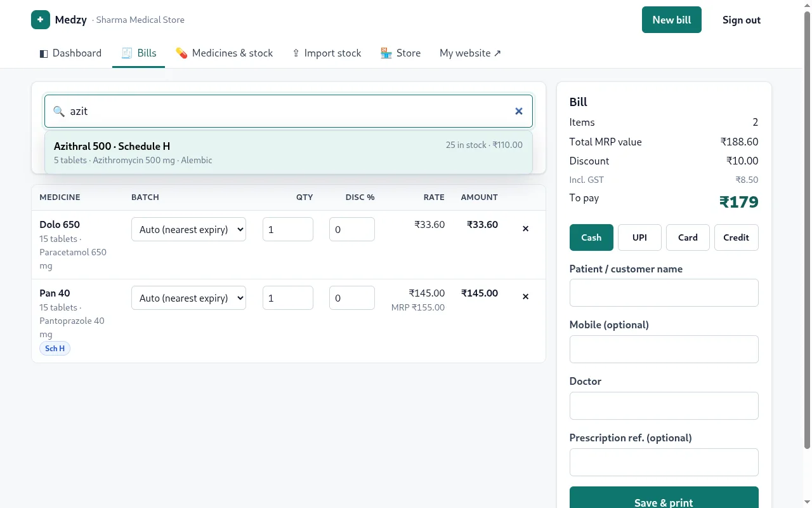Image resolution: width=812 pixels, height=508 pixels.
Task: Click the magnifier search icon
Action: coord(59,111)
